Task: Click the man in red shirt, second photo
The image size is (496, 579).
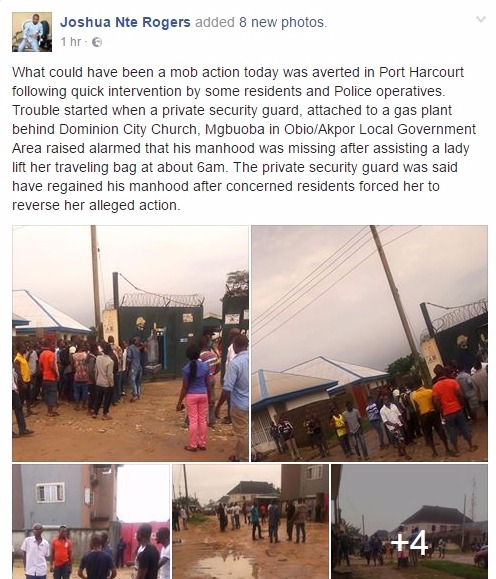Action: click(x=449, y=410)
